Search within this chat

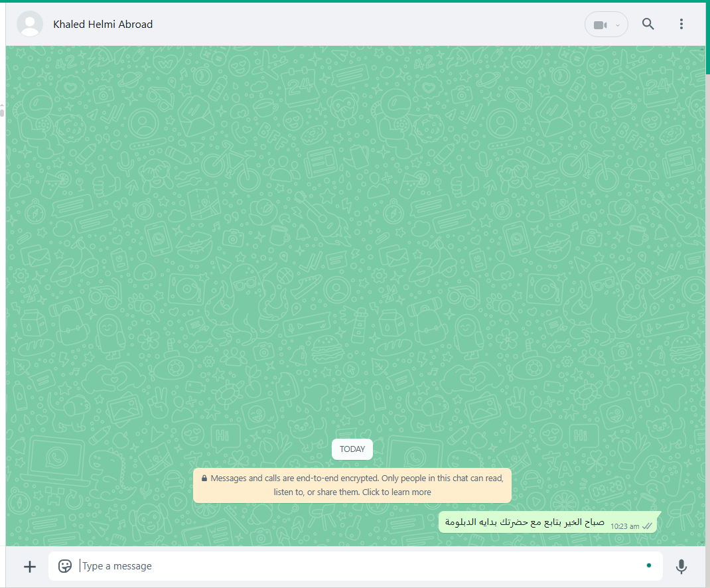(x=648, y=24)
